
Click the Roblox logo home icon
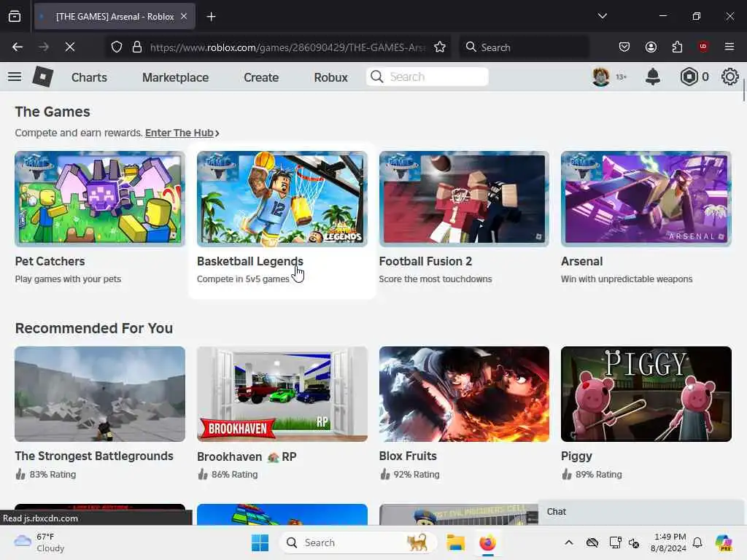click(42, 77)
